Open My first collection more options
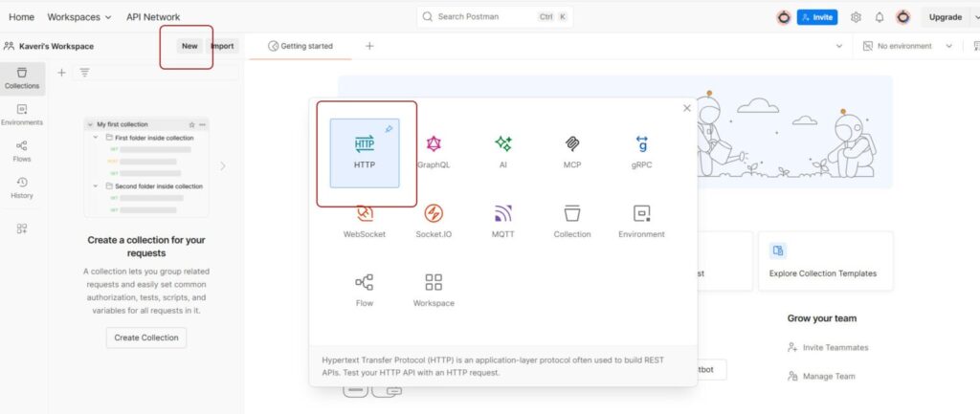The width and height of the screenshot is (980, 414). [202, 124]
